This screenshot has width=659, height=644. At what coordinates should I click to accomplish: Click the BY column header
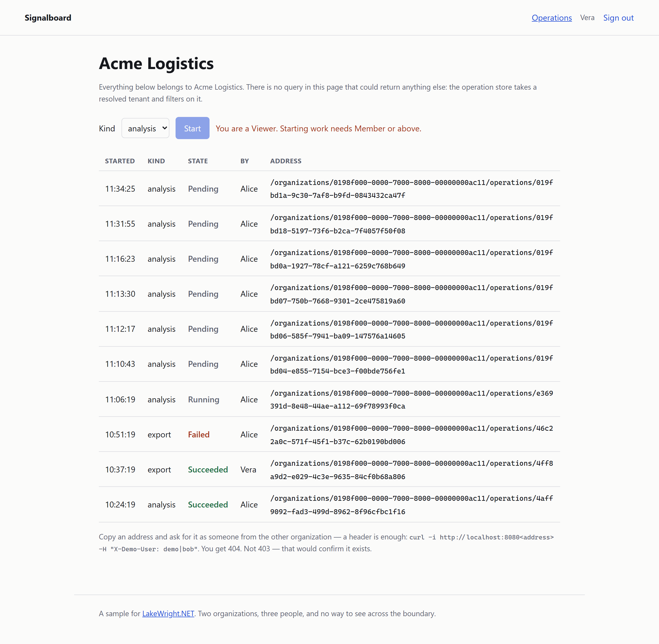(245, 161)
